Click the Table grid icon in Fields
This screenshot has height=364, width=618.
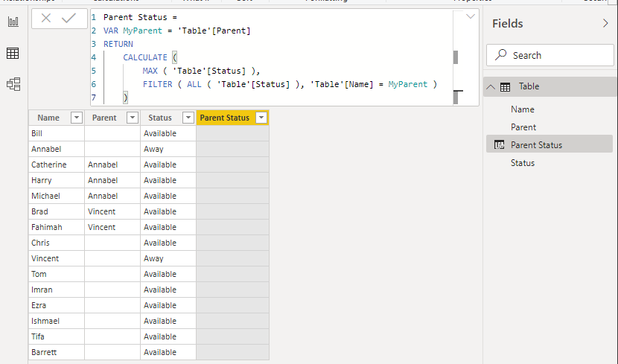click(x=505, y=87)
